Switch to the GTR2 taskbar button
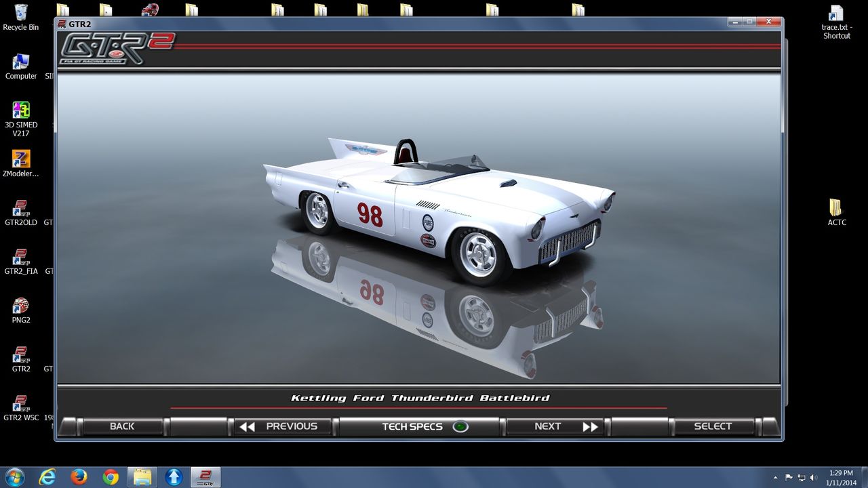 click(205, 477)
